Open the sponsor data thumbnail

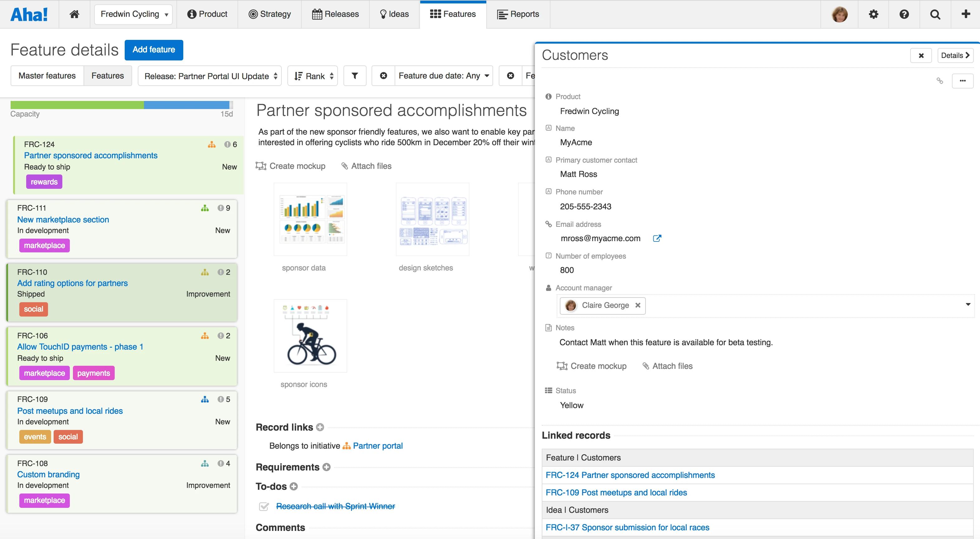click(x=310, y=219)
